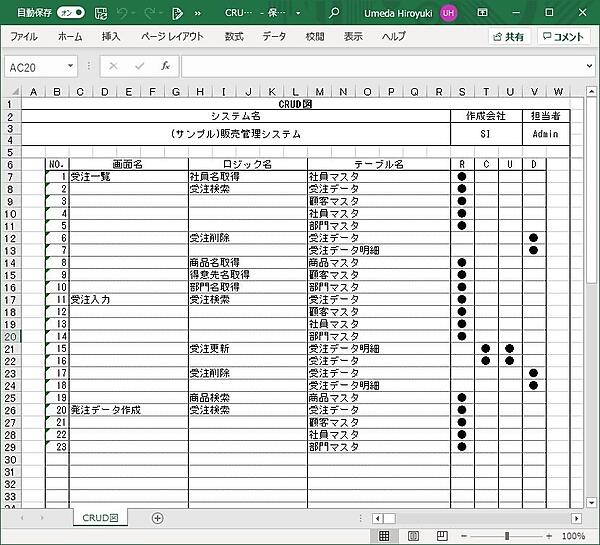
Task: Click the 得意先名取得 logic cell
Action: point(248,275)
